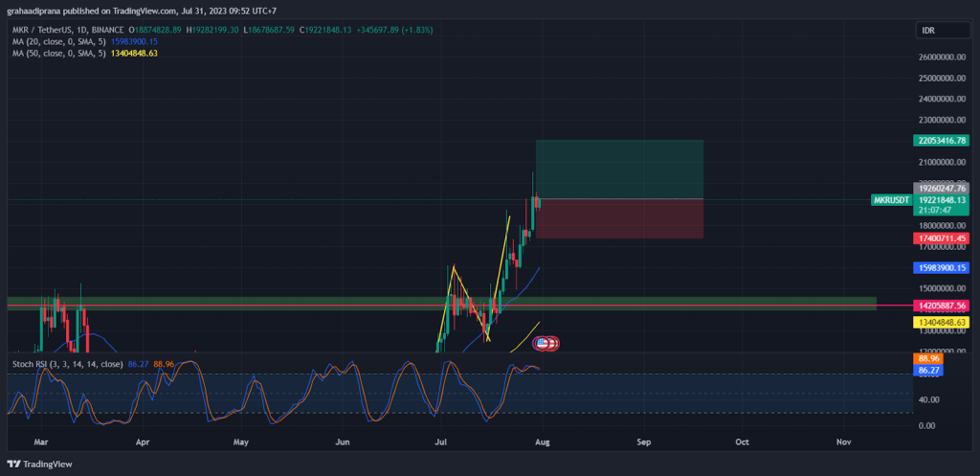The width and height of the screenshot is (980, 476).
Task: Click the change value +345697.89 (+1.83%)
Action: (394, 30)
